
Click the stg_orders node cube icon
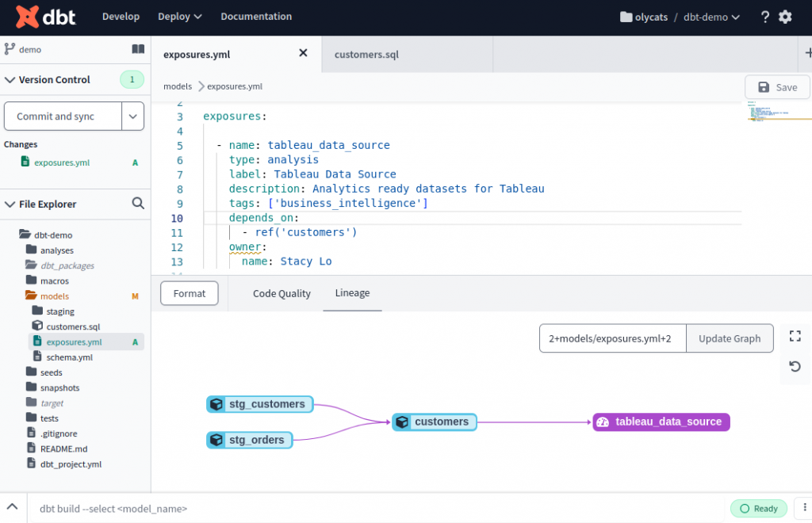(x=216, y=440)
